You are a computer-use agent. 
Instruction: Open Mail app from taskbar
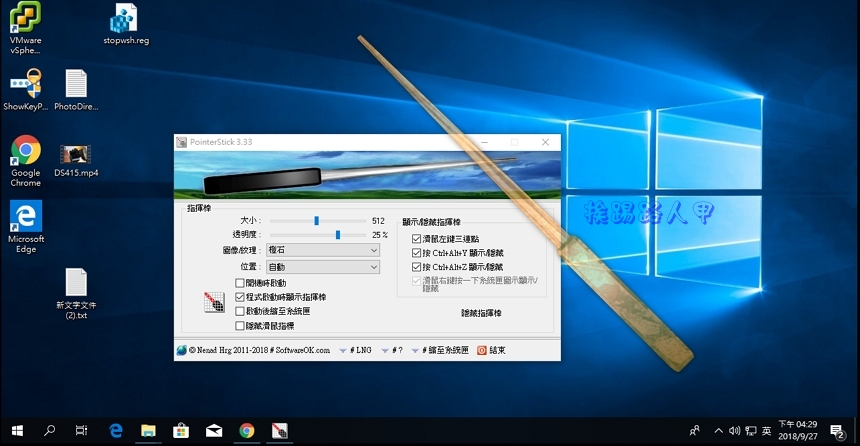pyautogui.click(x=214, y=431)
